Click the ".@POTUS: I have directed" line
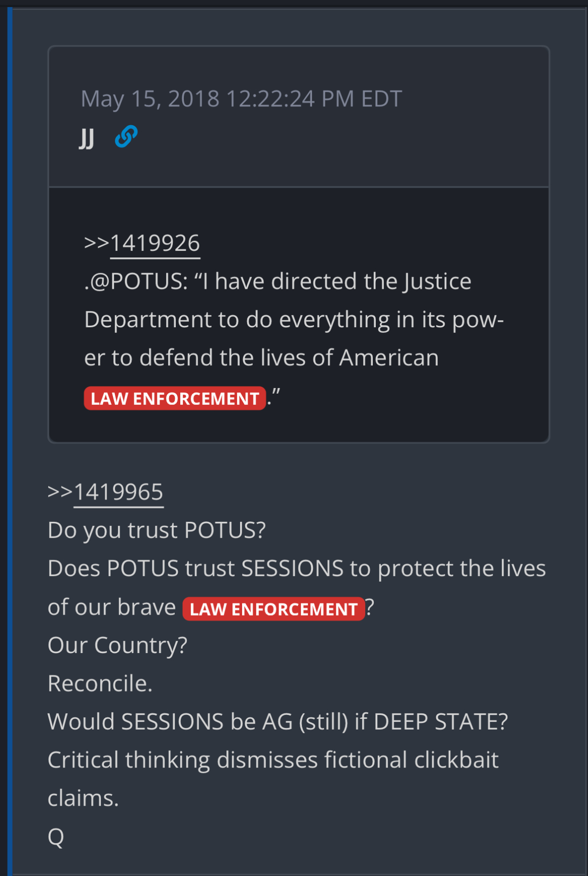This screenshot has width=588, height=876. click(278, 282)
